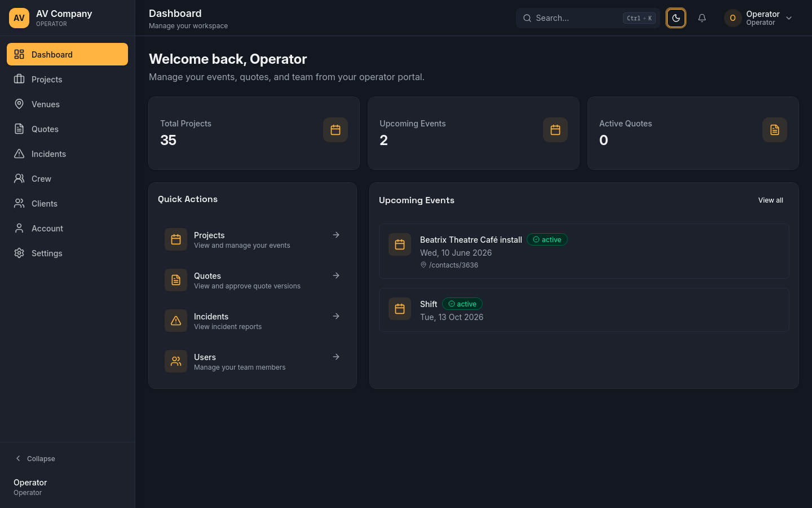The width and height of the screenshot is (812, 508).
Task: Click the calendar icon of Beatrix Theatre event
Action: tap(400, 244)
